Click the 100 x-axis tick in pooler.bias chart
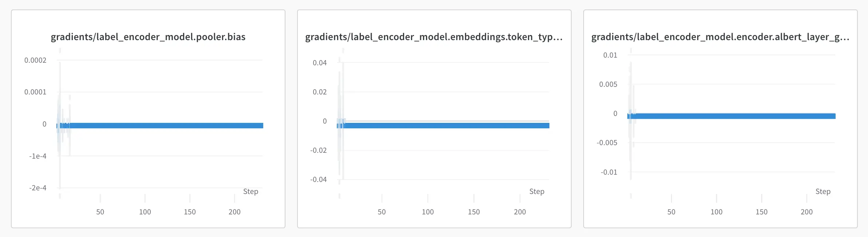The width and height of the screenshot is (868, 237). point(145,212)
